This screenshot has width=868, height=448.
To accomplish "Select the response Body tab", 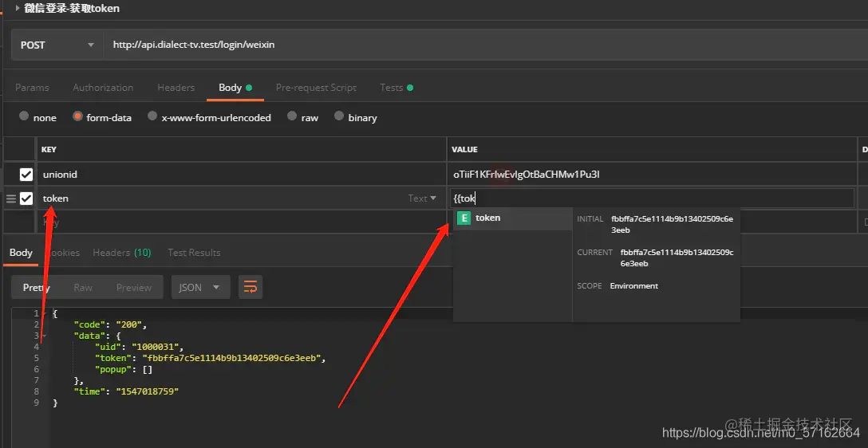I will [x=21, y=252].
